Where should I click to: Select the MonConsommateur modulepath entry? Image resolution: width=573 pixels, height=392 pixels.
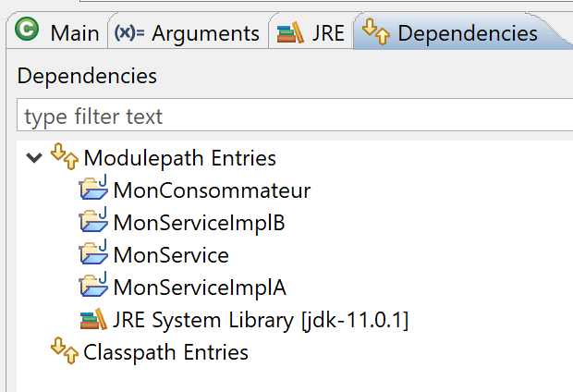point(212,190)
